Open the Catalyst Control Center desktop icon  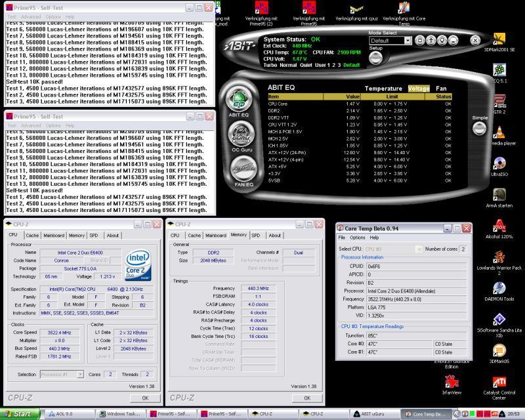pyautogui.click(x=499, y=388)
